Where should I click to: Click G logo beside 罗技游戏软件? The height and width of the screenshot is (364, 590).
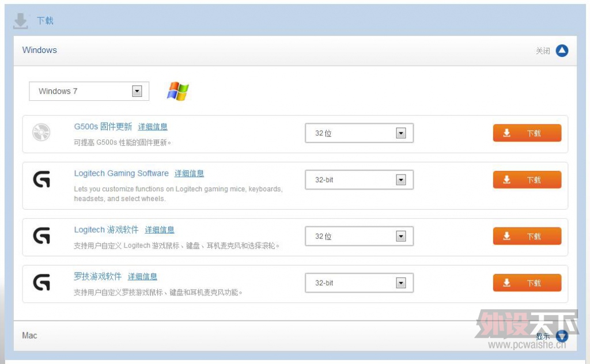pyautogui.click(x=41, y=282)
